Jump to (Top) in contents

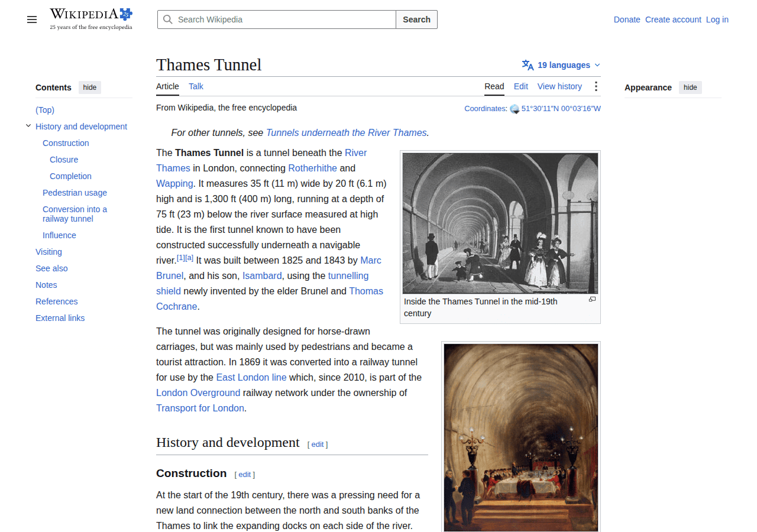(x=45, y=110)
